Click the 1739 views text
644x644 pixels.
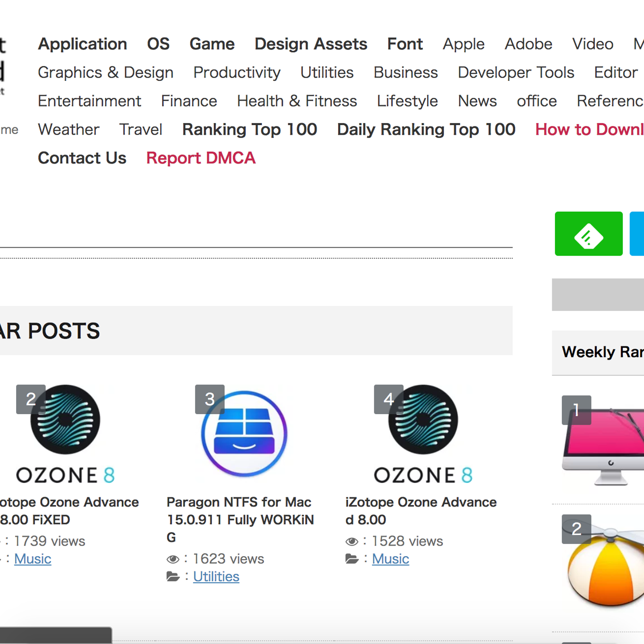click(50, 541)
